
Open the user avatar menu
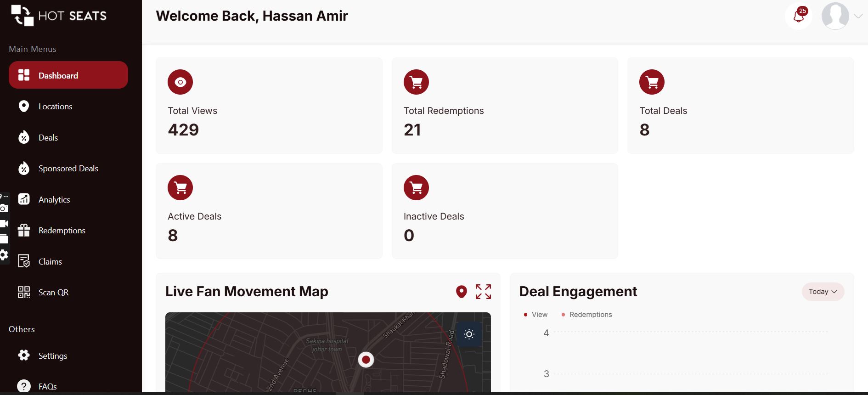[835, 16]
